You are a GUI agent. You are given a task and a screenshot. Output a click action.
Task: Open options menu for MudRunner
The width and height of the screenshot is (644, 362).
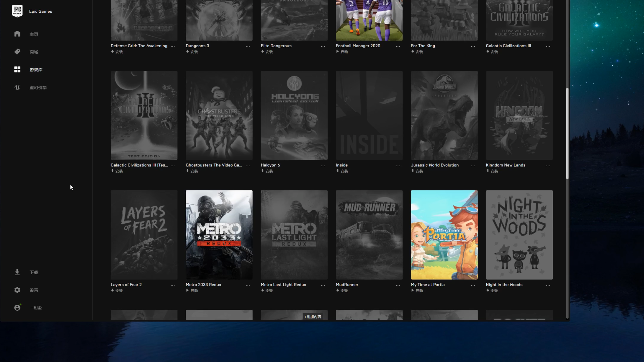point(398,285)
